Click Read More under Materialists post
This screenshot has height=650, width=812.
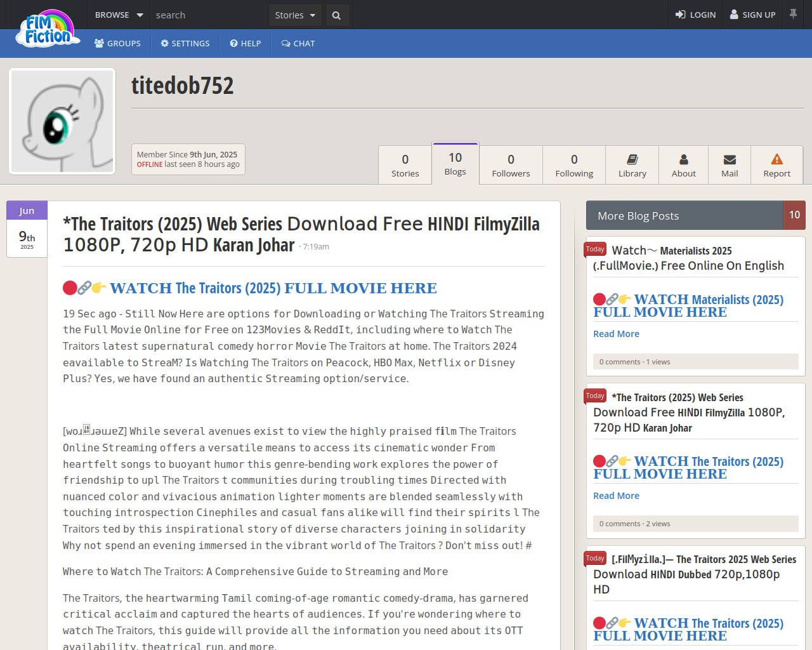[x=616, y=334]
